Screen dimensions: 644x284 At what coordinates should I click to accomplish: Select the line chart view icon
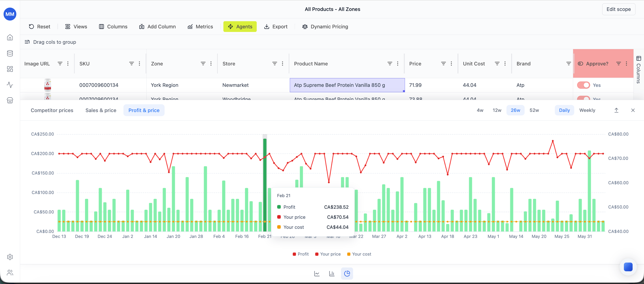pyautogui.click(x=317, y=274)
